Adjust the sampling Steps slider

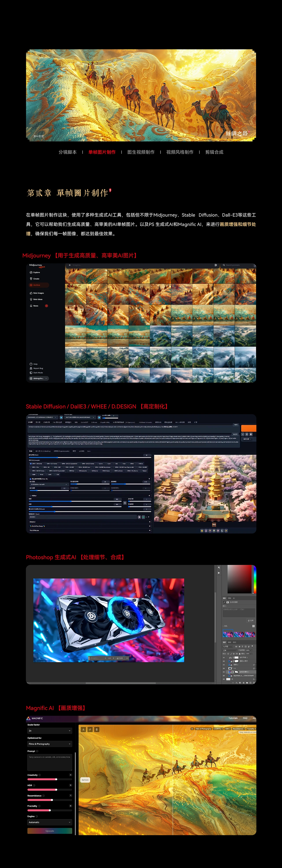(x=90, y=457)
